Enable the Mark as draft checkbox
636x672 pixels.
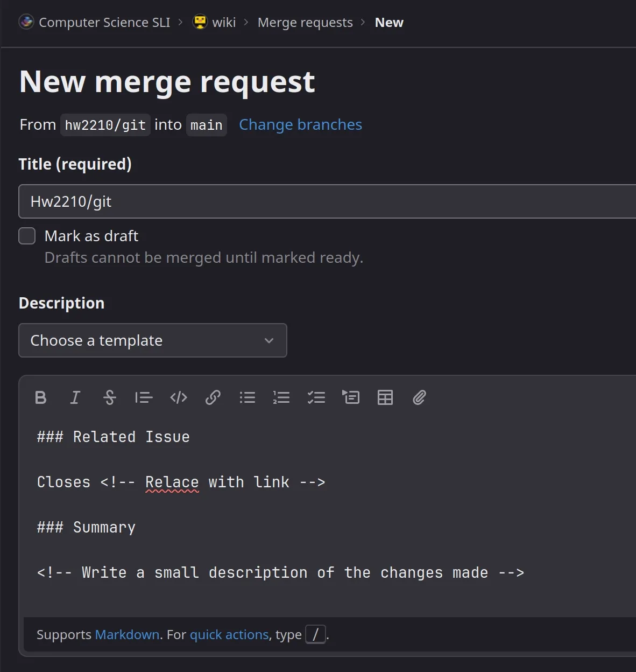pyautogui.click(x=27, y=236)
